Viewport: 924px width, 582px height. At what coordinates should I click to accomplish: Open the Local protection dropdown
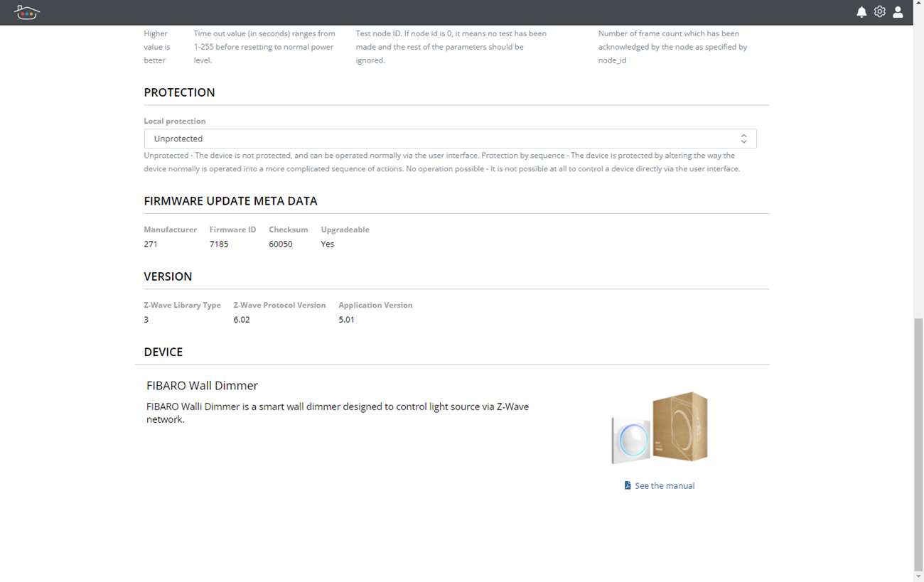450,139
